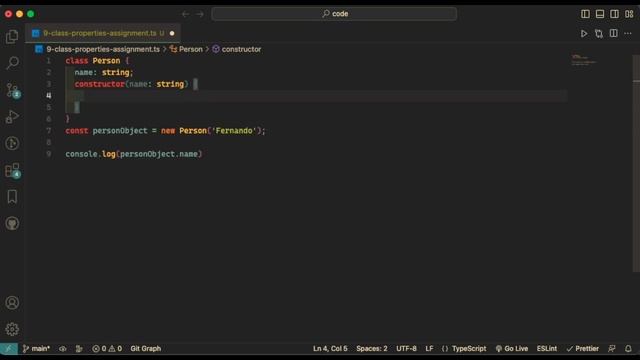Click name: string property on line 2
Image resolution: width=640 pixels, height=360 pixels.
pyautogui.click(x=104, y=72)
